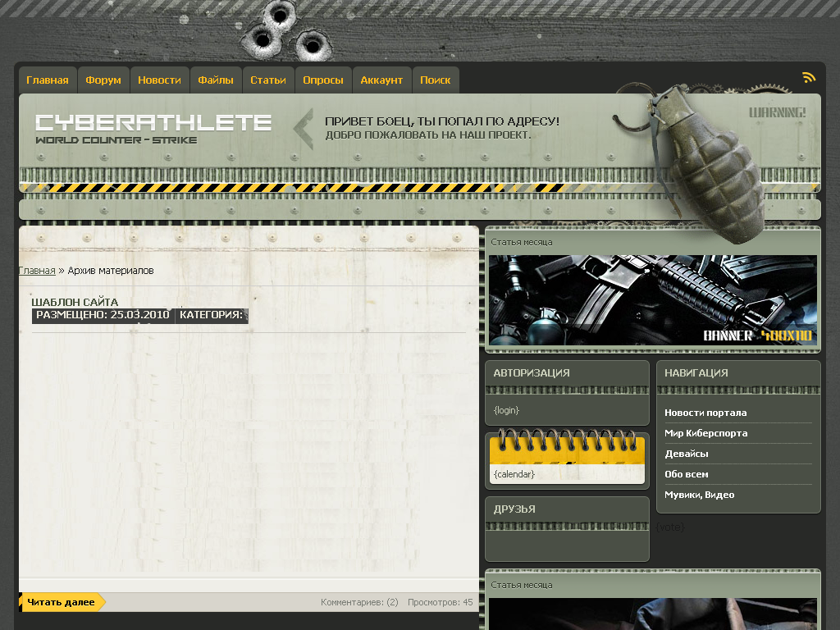Select the Девайсы navigation link
This screenshot has width=840, height=630.
point(687,454)
